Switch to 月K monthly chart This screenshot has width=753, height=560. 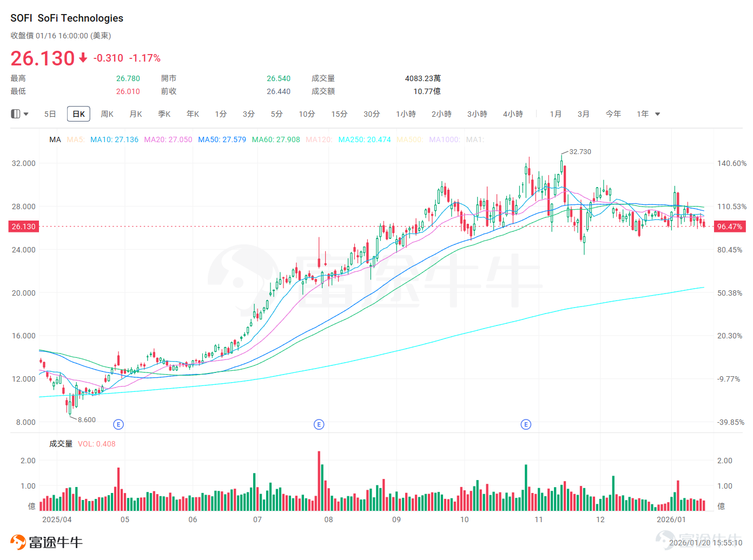point(136,114)
